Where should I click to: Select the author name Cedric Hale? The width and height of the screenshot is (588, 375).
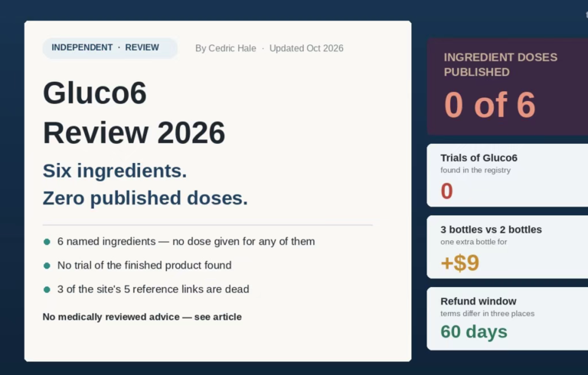pyautogui.click(x=232, y=48)
